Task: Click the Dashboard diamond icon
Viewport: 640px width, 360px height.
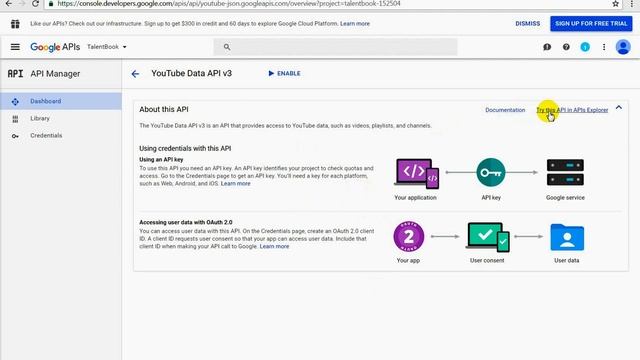Action: [x=15, y=101]
